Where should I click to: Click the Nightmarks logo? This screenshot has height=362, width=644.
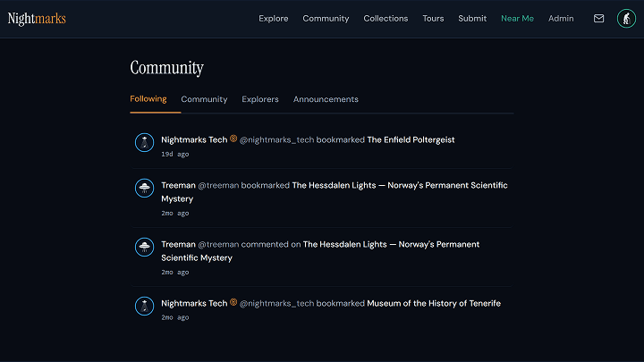[x=37, y=19]
